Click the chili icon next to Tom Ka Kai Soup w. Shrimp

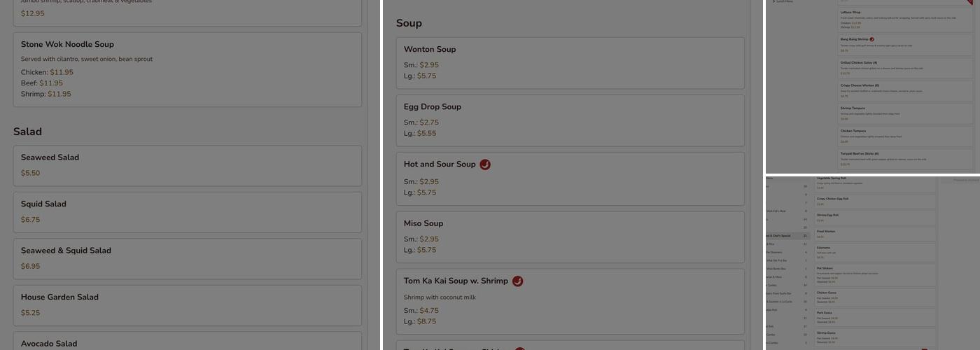517,281
